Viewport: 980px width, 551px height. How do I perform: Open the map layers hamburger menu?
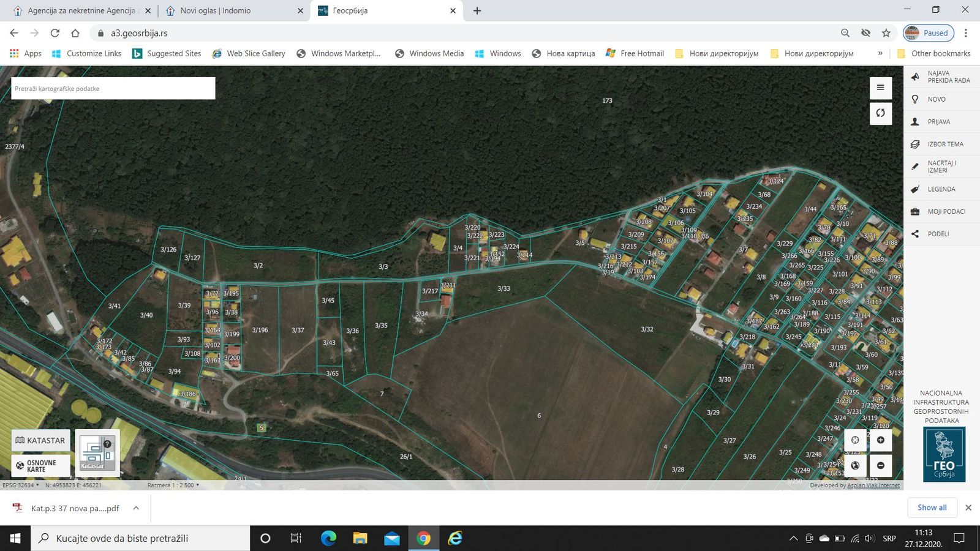[x=881, y=88]
